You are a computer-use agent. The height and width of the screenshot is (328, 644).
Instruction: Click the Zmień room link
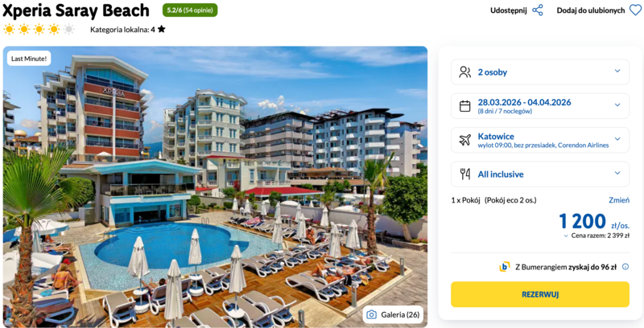619,200
